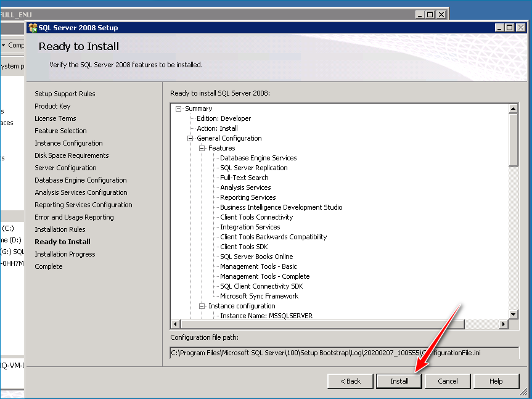Viewport: 532px width, 399px height.
Task: Select Management Tools - Basic item
Action: (x=258, y=266)
